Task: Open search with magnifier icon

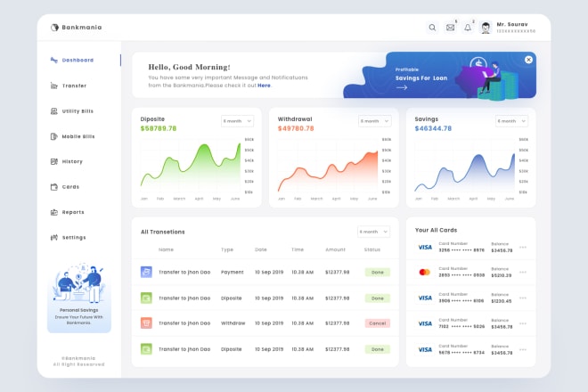Action: click(x=432, y=28)
